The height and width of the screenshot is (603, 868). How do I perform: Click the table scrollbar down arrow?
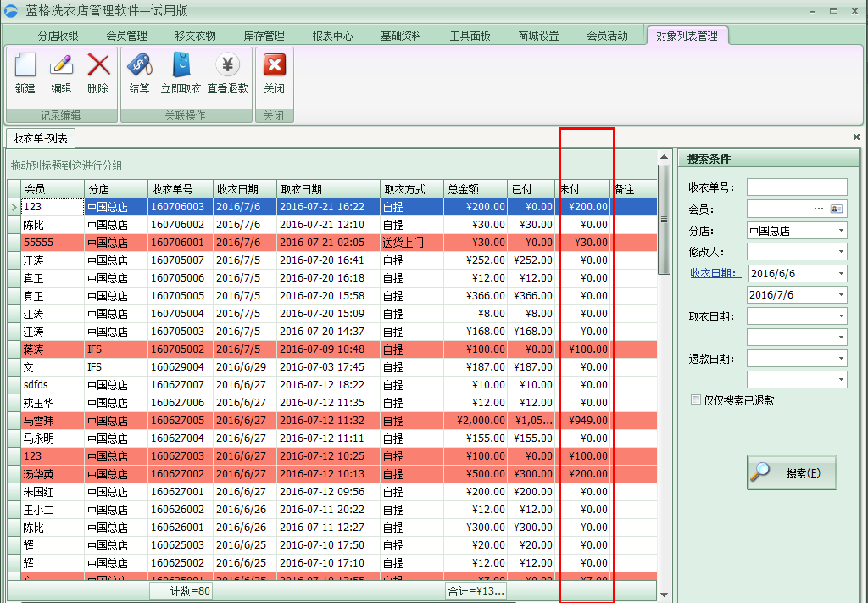pyautogui.click(x=665, y=595)
